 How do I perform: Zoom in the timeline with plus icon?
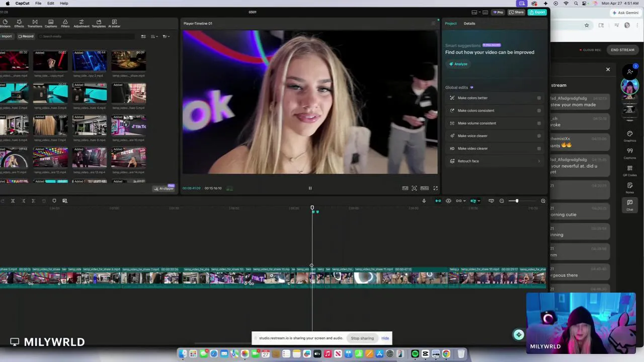click(x=543, y=201)
